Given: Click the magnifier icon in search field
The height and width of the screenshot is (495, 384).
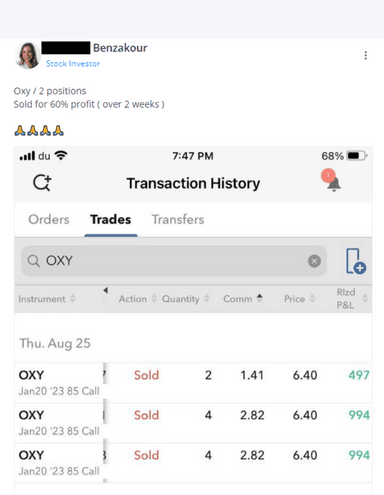Looking at the screenshot, I should (33, 261).
